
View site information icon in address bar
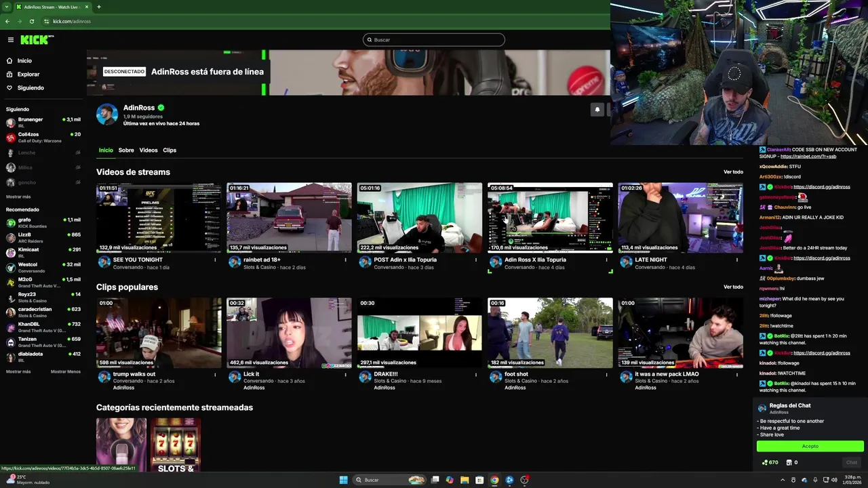pos(46,21)
